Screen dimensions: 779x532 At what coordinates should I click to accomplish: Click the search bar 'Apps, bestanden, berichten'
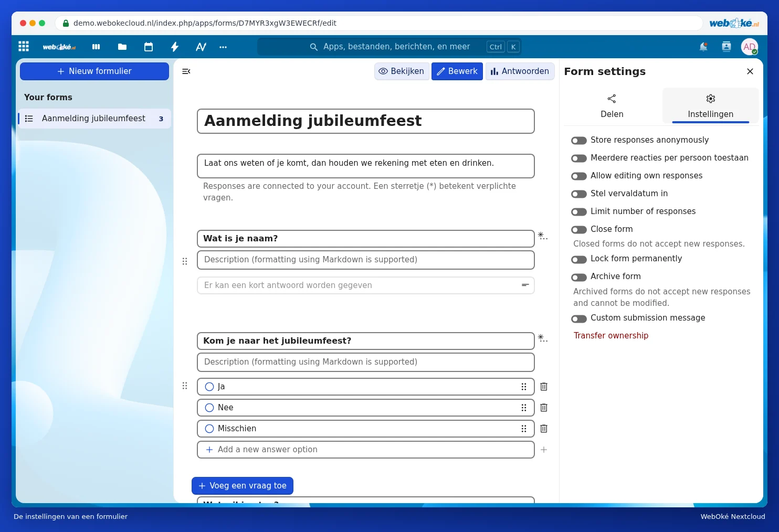pyautogui.click(x=389, y=47)
